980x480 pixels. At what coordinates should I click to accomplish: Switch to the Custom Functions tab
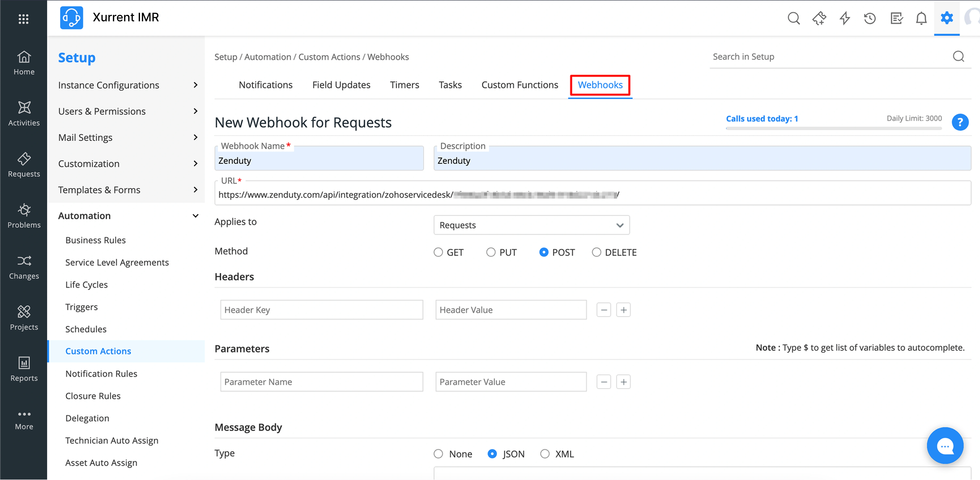point(520,85)
